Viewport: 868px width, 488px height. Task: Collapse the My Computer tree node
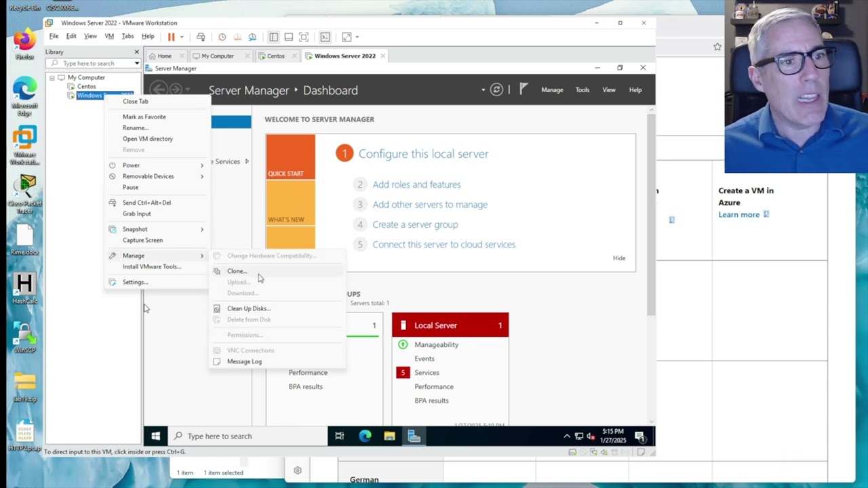tap(52, 77)
